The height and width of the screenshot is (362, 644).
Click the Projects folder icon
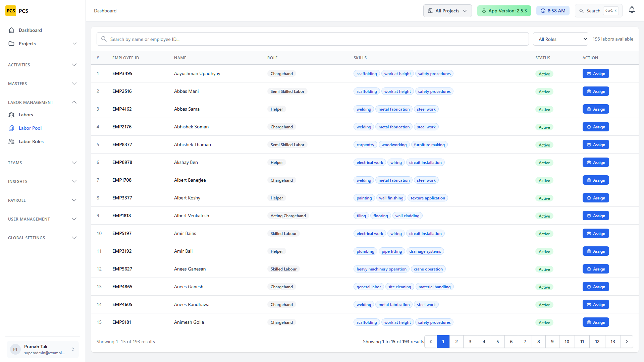click(x=11, y=44)
